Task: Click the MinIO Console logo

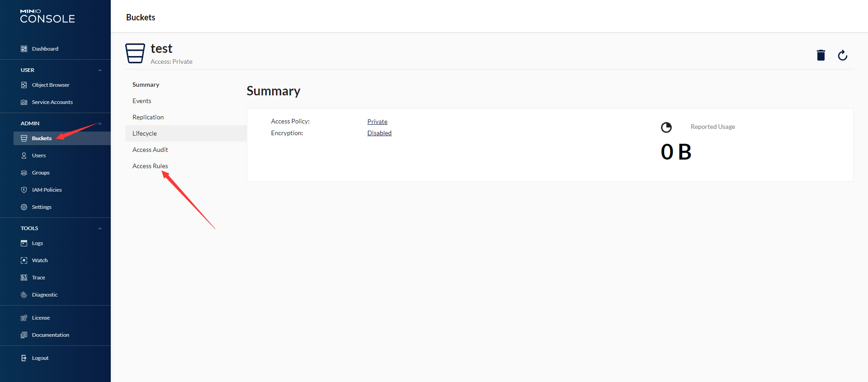Action: click(47, 16)
